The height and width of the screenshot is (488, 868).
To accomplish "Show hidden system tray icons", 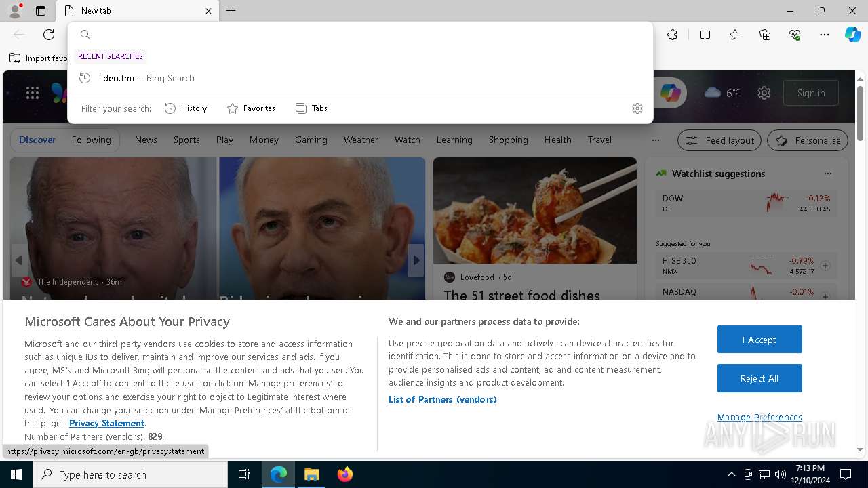I will pyautogui.click(x=731, y=474).
